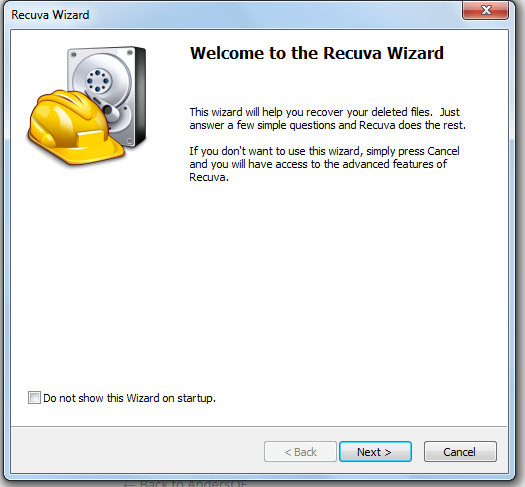This screenshot has height=487, width=525.
Task: Click the hard drive platter spindle
Action: click(98, 81)
